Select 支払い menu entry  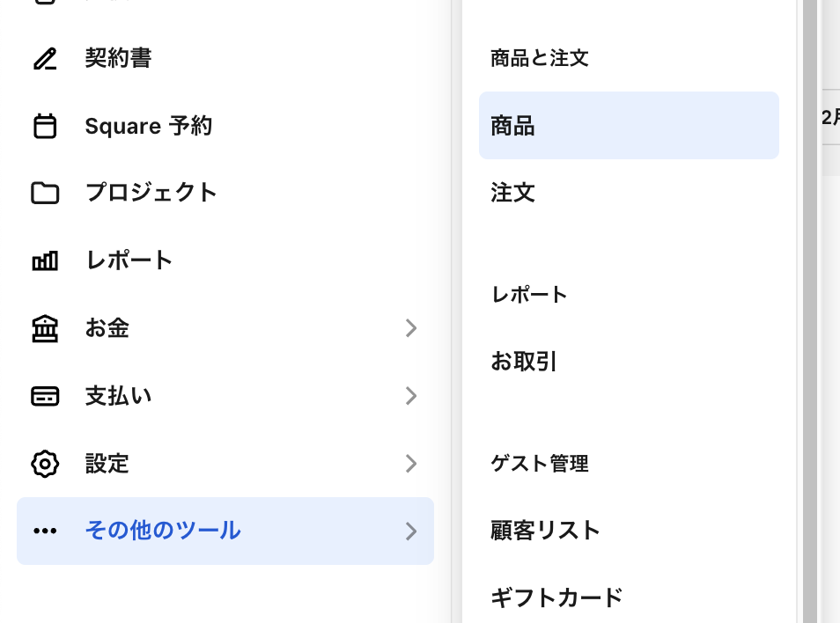(x=225, y=396)
